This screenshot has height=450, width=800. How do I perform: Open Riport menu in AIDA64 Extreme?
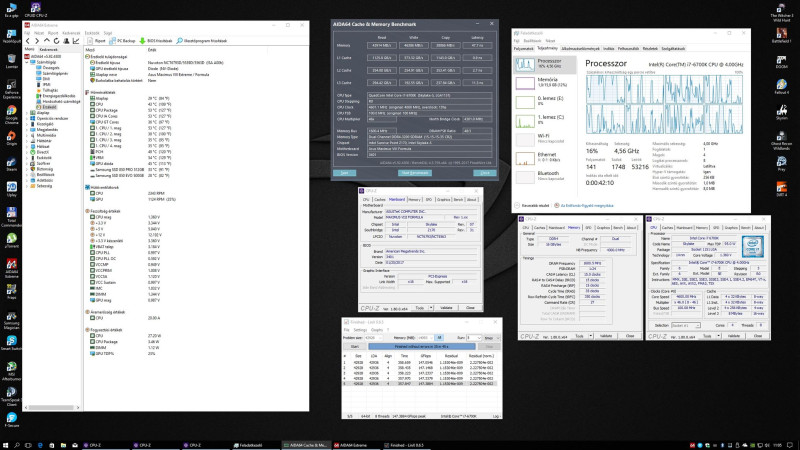coord(53,33)
